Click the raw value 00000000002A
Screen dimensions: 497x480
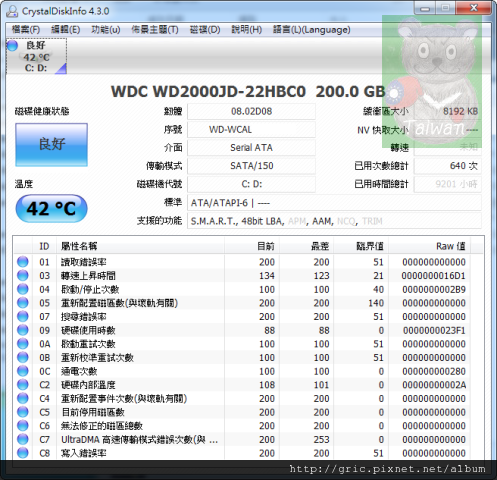pyautogui.click(x=434, y=385)
